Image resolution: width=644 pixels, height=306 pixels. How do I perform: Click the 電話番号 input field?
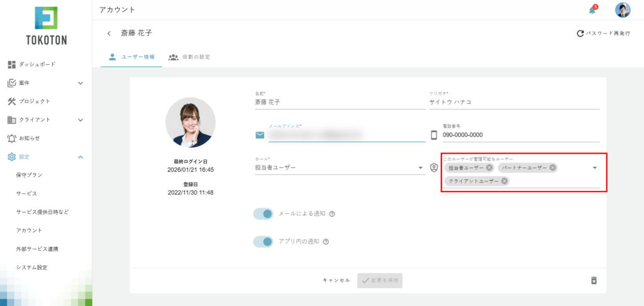pyautogui.click(x=519, y=135)
